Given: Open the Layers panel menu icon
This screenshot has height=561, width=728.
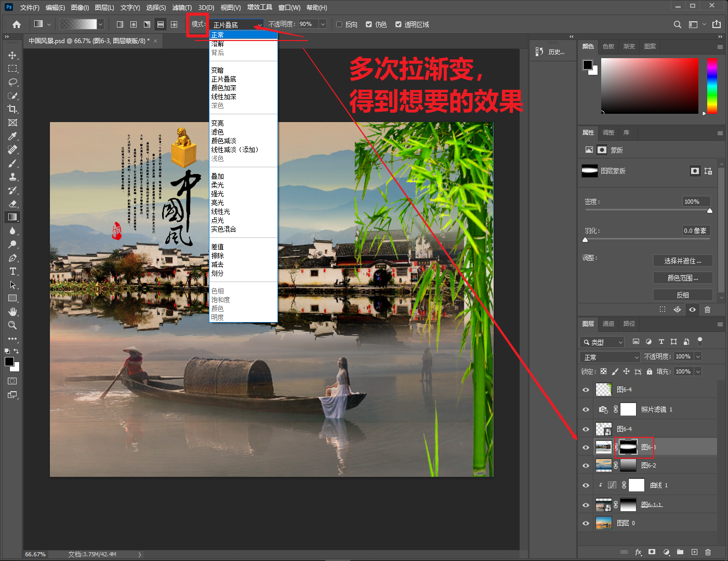Looking at the screenshot, I should point(720,324).
